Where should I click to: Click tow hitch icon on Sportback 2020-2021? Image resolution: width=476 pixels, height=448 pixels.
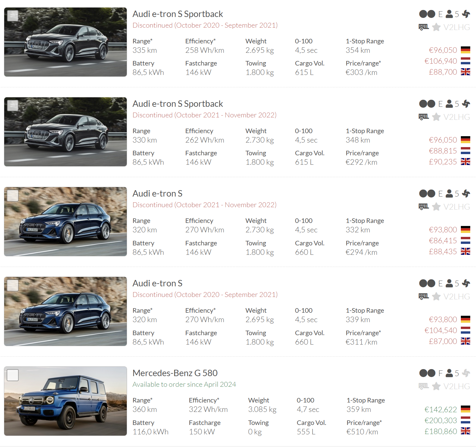click(x=424, y=27)
